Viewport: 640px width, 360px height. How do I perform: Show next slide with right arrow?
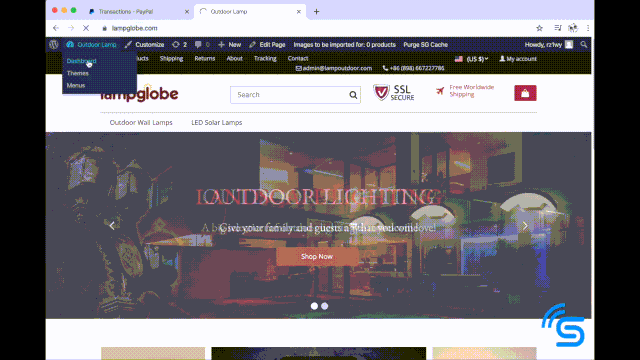pos(525,225)
